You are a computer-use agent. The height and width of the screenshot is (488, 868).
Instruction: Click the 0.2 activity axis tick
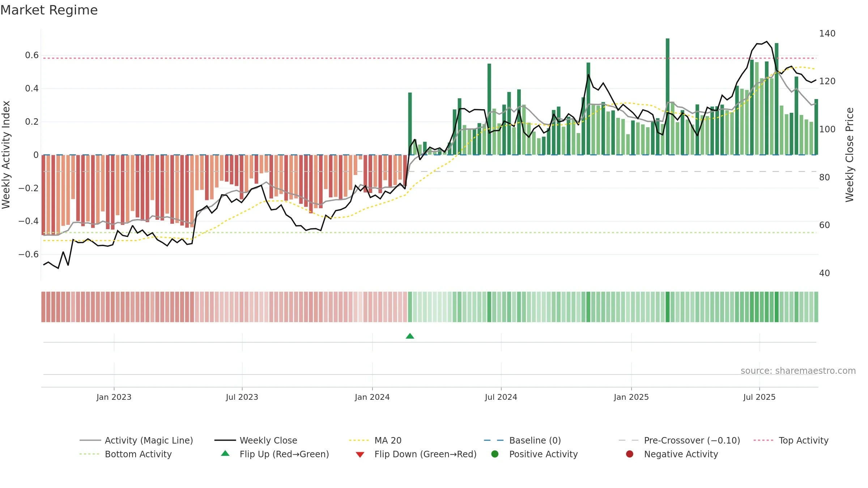point(32,122)
